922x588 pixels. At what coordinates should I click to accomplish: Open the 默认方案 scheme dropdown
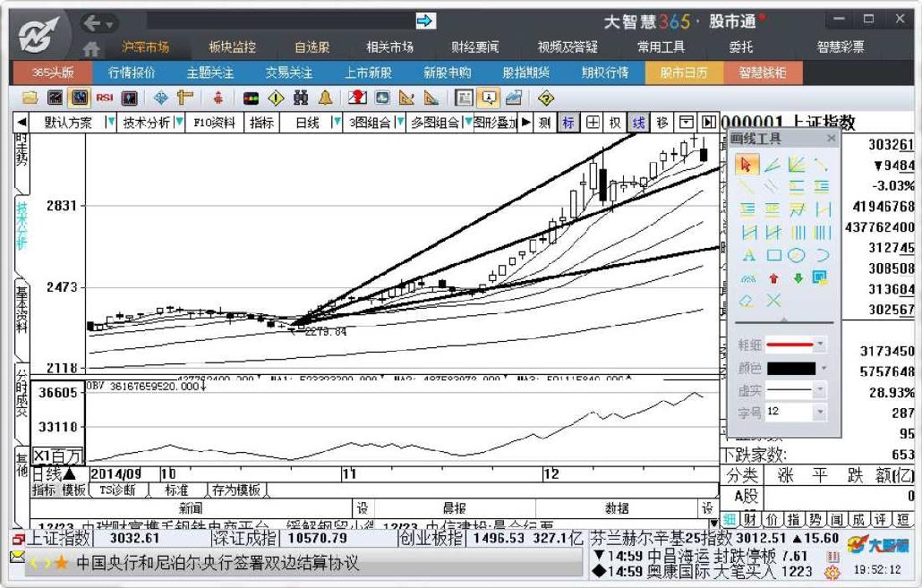tap(109, 123)
